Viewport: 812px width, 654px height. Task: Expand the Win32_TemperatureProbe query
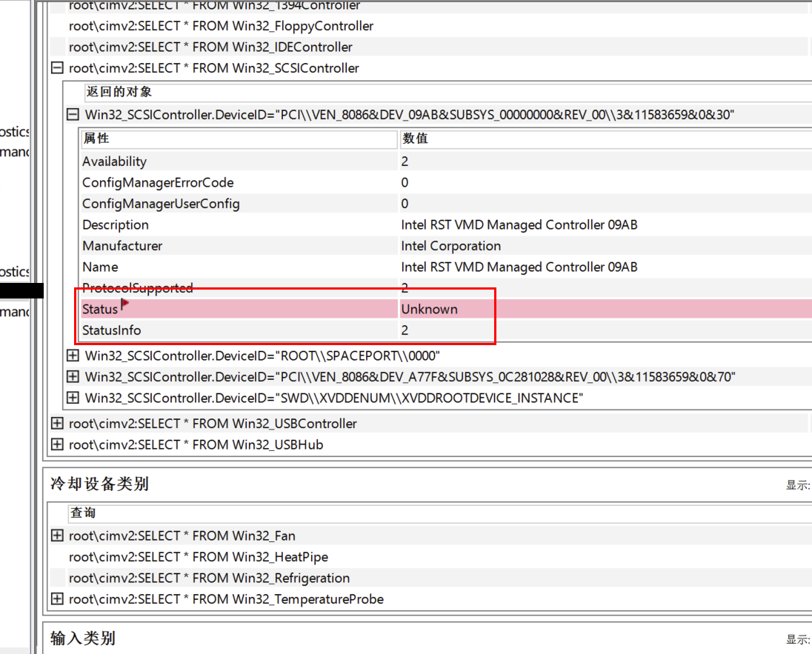point(57,598)
